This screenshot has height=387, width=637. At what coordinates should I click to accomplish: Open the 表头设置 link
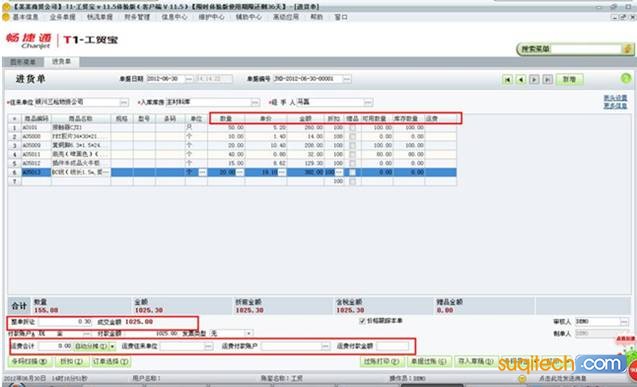coord(615,98)
